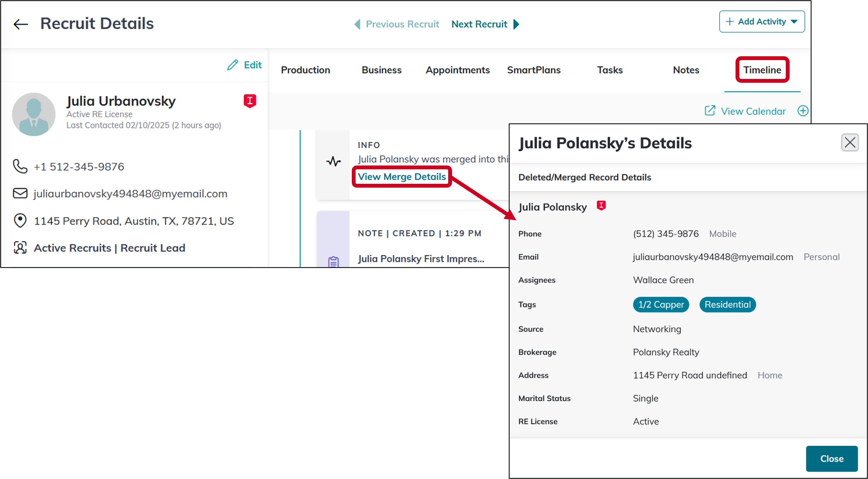Click the location pin icon
The height and width of the screenshot is (479, 868).
tap(20, 221)
